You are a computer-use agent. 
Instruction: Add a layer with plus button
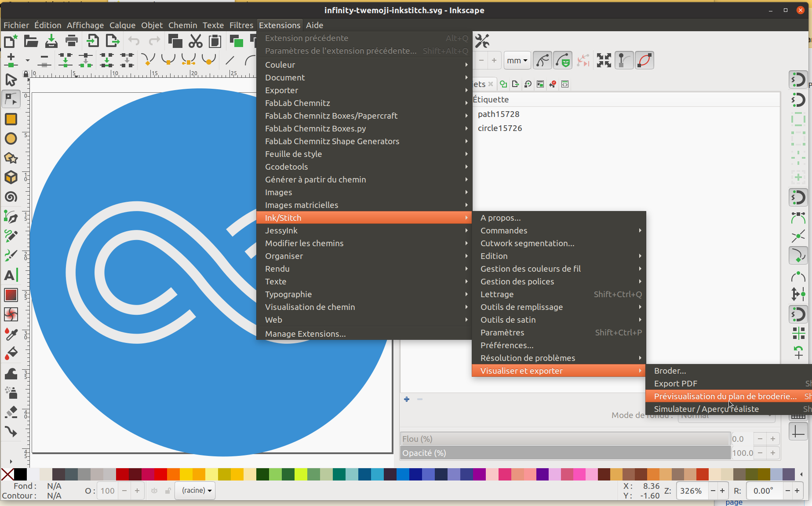[x=407, y=399]
